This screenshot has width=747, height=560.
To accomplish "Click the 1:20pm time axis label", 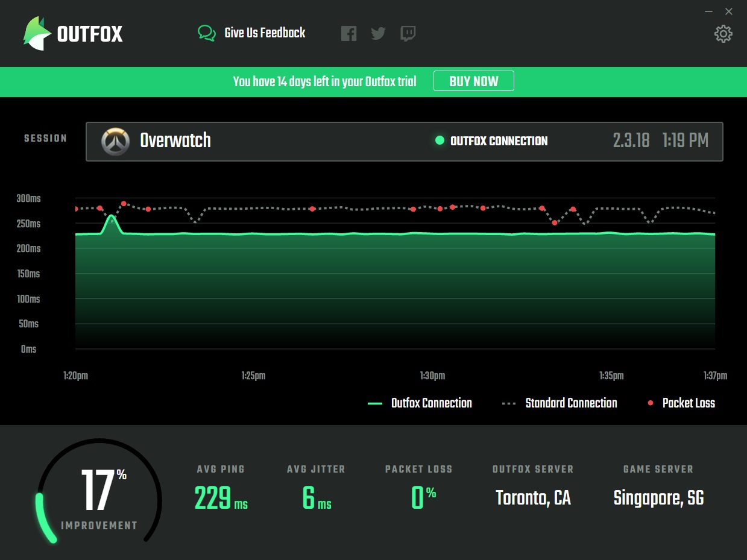I will [75, 376].
